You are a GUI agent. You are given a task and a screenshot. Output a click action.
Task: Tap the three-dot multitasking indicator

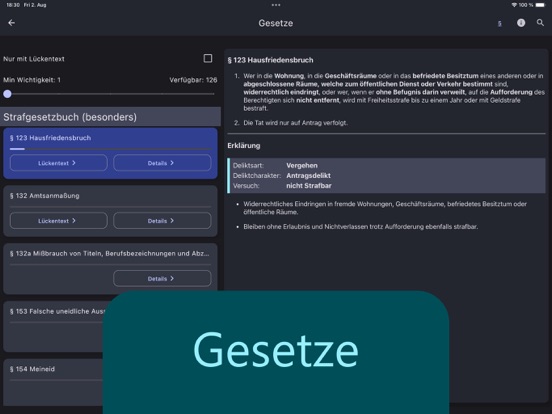pyautogui.click(x=276, y=5)
